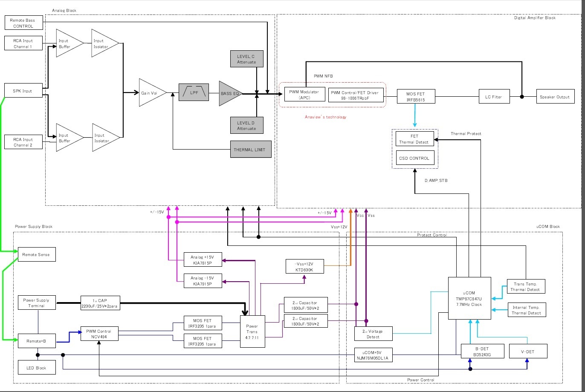
Task: Click the CSD CONTROL box
Action: (x=415, y=158)
